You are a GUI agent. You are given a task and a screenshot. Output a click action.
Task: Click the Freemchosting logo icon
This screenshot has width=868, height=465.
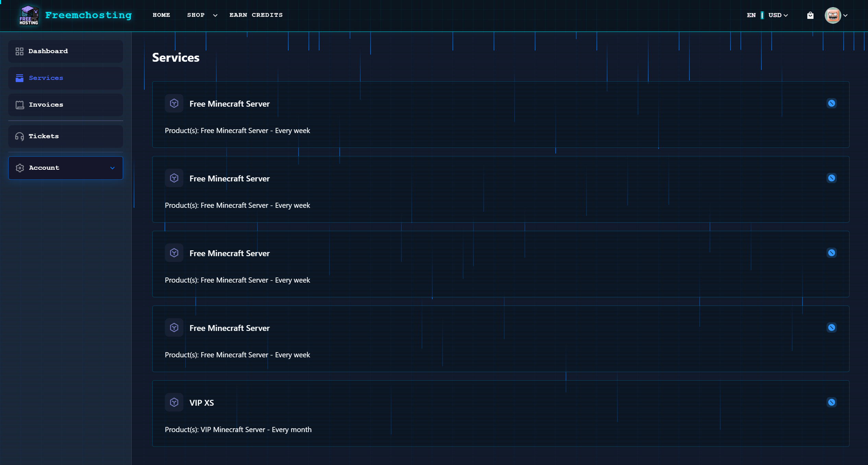click(x=29, y=15)
